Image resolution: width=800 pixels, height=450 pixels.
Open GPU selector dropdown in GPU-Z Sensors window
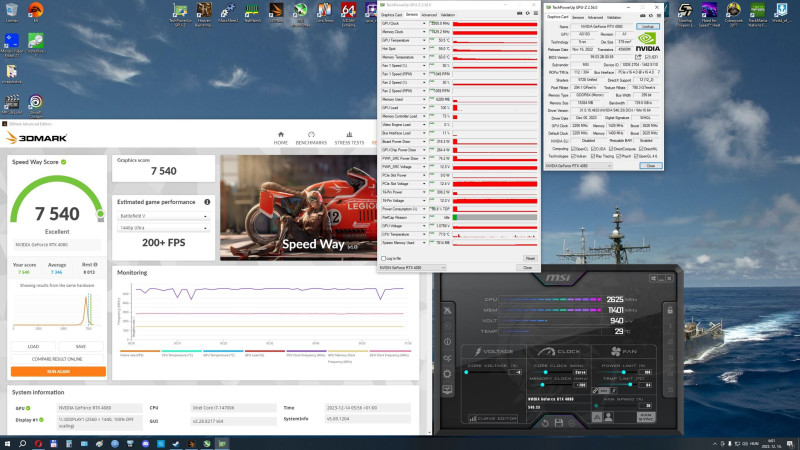(x=412, y=267)
